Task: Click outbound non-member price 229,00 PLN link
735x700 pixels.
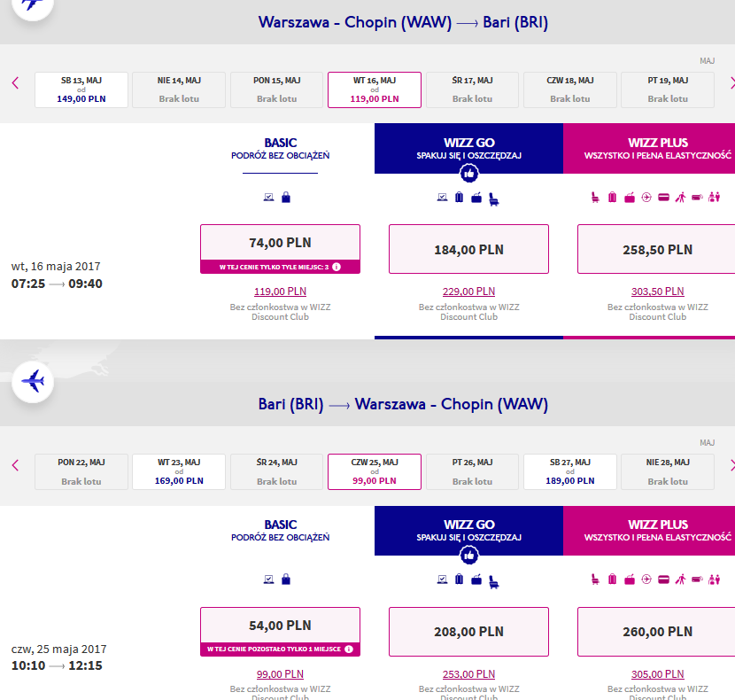Action: pos(468,292)
